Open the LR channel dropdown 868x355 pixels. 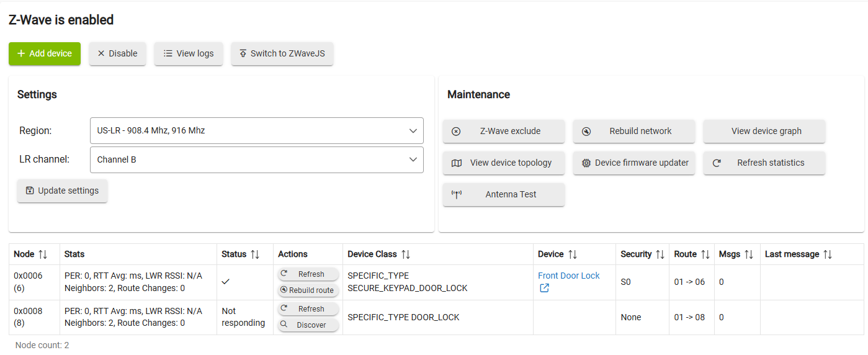(257, 160)
